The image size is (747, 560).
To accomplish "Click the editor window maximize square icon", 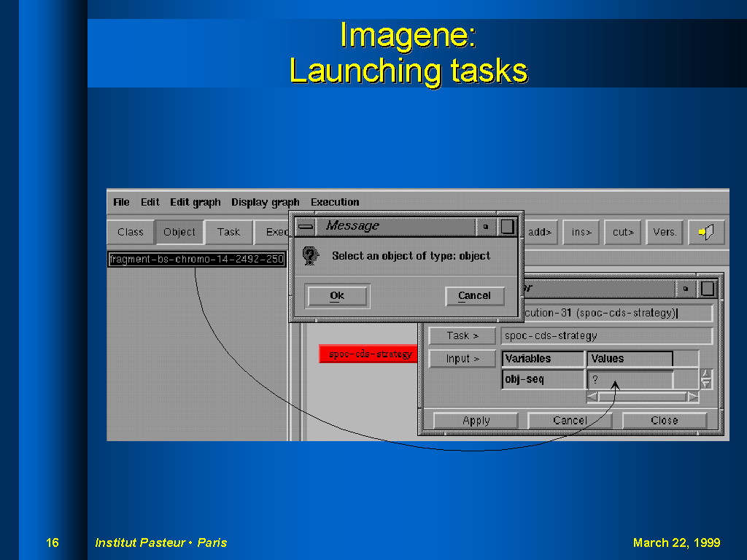I will tap(707, 289).
